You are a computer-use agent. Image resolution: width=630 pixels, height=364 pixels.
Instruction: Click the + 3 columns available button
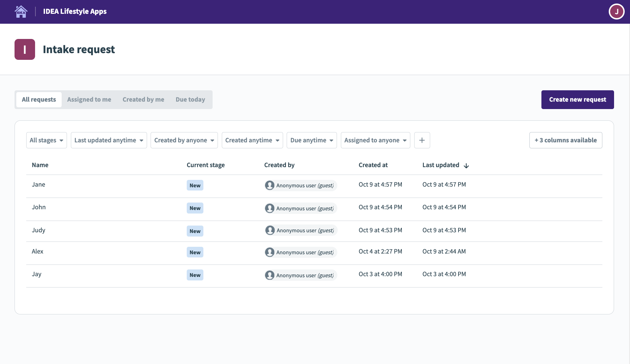tap(566, 140)
